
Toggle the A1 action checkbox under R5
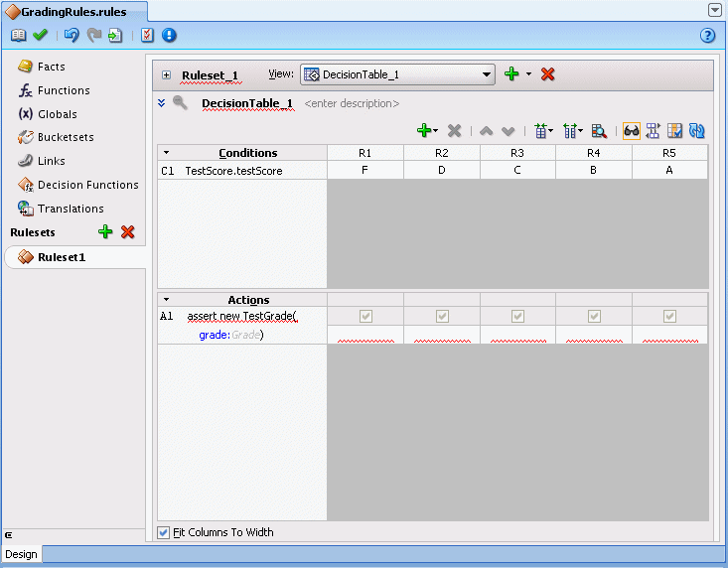[x=669, y=317]
